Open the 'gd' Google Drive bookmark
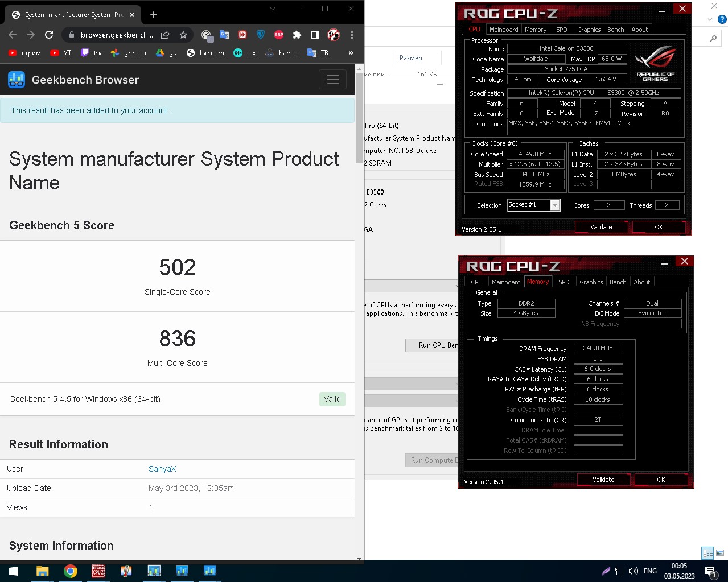728x582 pixels. tap(167, 53)
